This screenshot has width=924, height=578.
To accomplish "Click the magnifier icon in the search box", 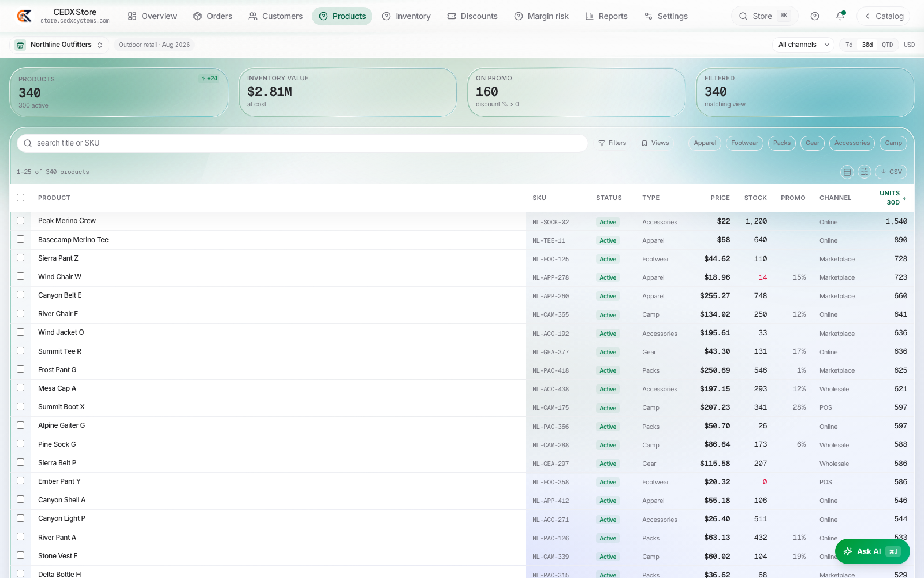I will [x=28, y=143].
